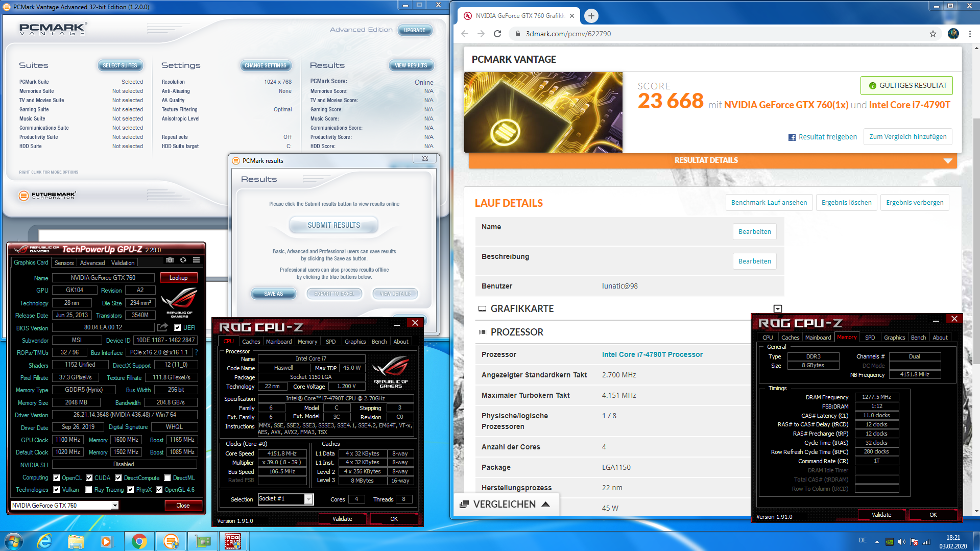Open the Windows Start menu
The width and height of the screenshot is (980, 551).
(x=13, y=541)
